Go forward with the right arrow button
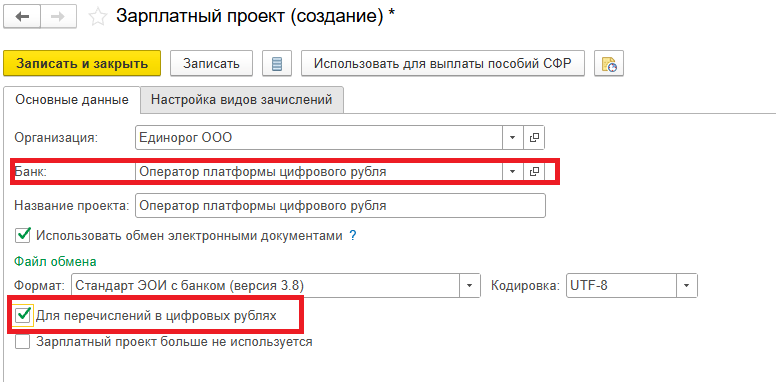776x382 pixels. [58, 17]
